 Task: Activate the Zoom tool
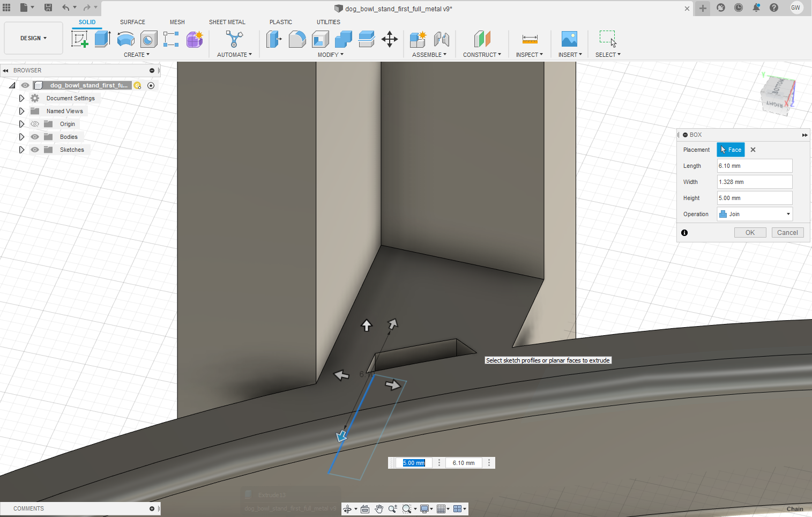point(393,509)
